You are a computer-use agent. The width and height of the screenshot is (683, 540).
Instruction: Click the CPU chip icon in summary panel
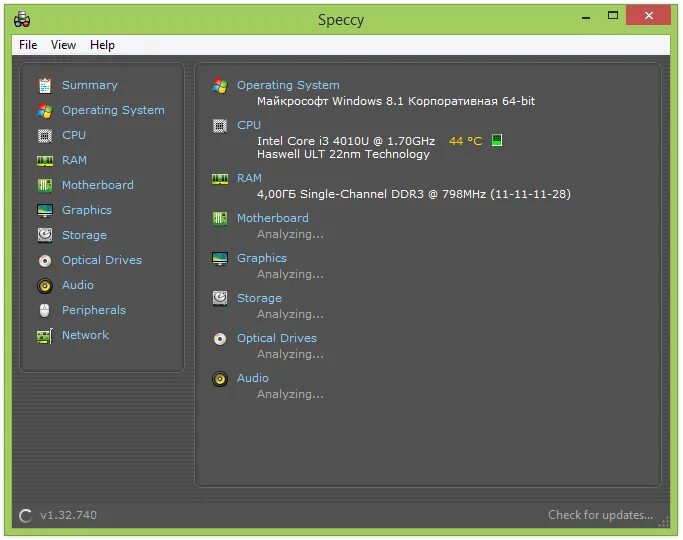(x=220, y=126)
